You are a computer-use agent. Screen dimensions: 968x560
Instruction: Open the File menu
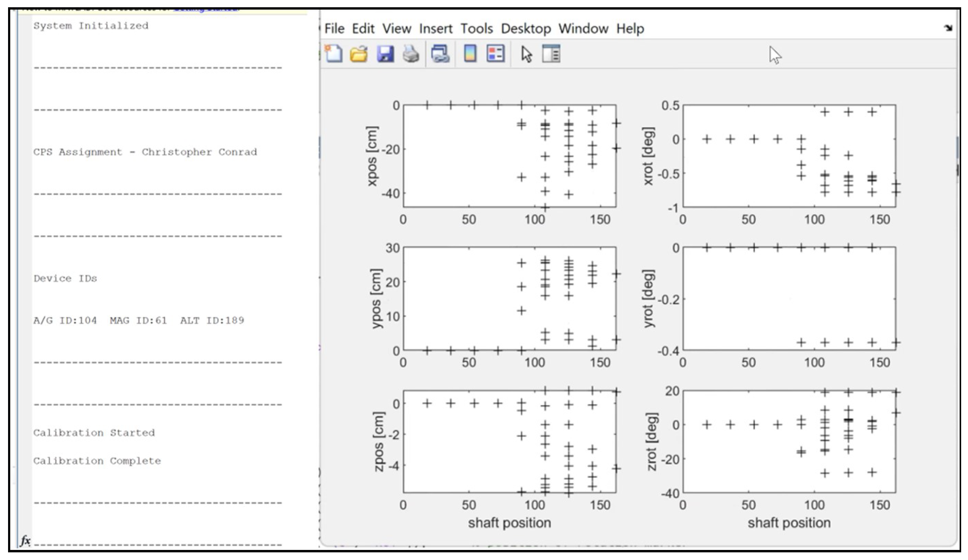tap(334, 29)
